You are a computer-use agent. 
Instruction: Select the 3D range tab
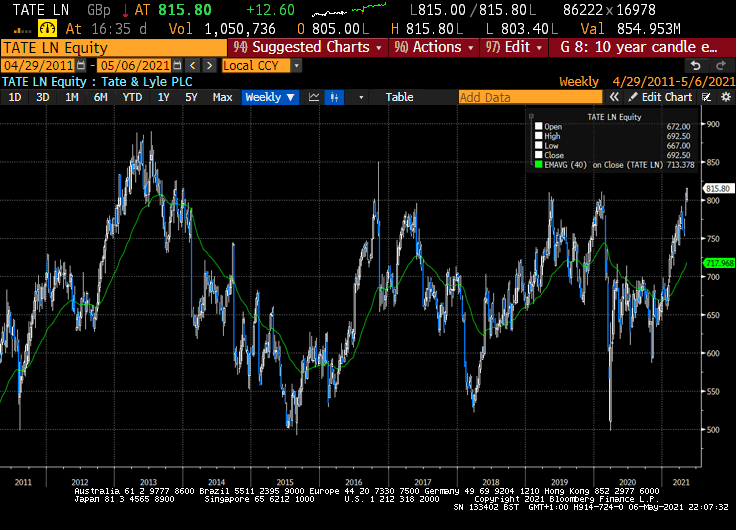(x=43, y=97)
